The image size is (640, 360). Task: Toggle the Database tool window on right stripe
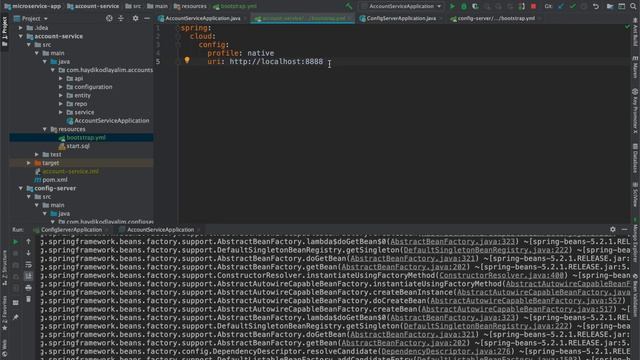636,158
